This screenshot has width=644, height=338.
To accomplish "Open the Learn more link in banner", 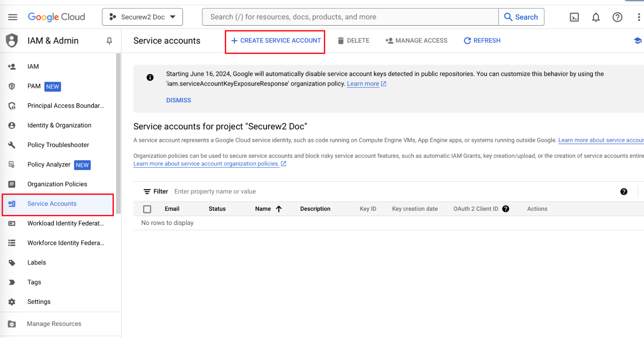I will pos(363,84).
